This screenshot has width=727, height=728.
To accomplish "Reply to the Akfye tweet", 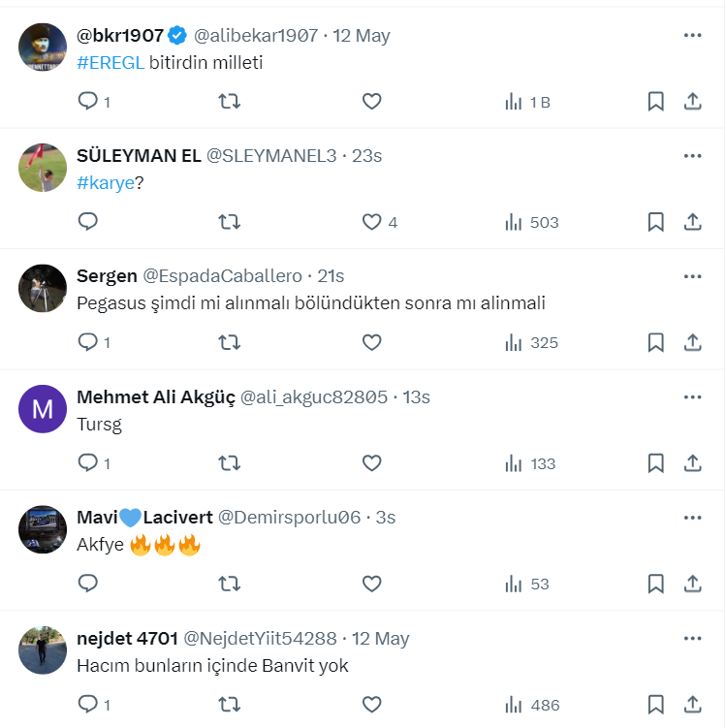I will [x=88, y=584].
